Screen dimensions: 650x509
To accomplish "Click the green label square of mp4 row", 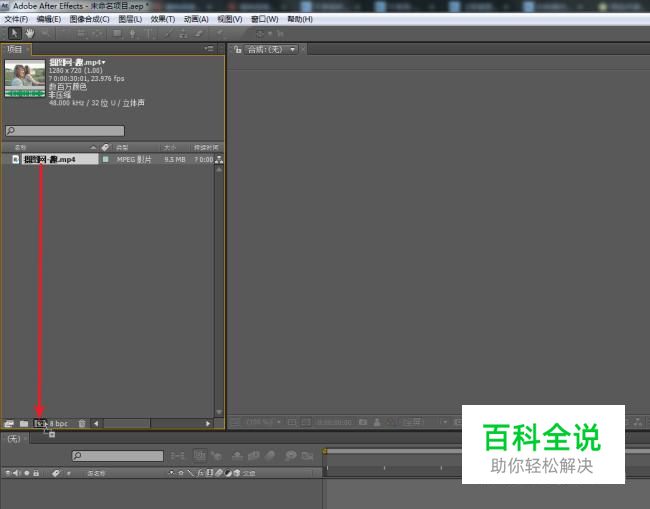I will click(x=106, y=159).
